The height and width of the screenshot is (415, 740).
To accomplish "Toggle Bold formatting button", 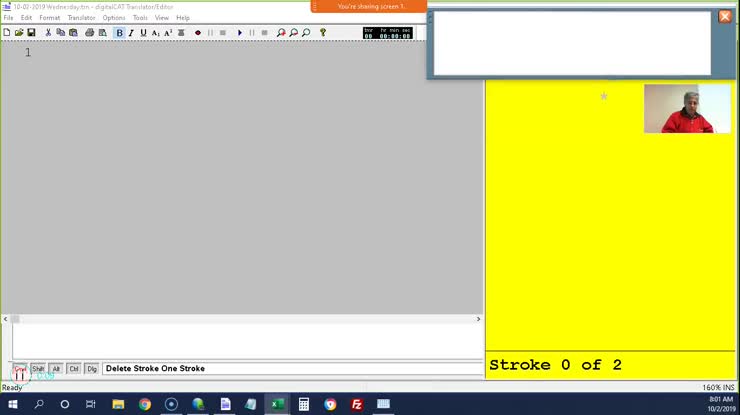I will pyautogui.click(x=119, y=33).
